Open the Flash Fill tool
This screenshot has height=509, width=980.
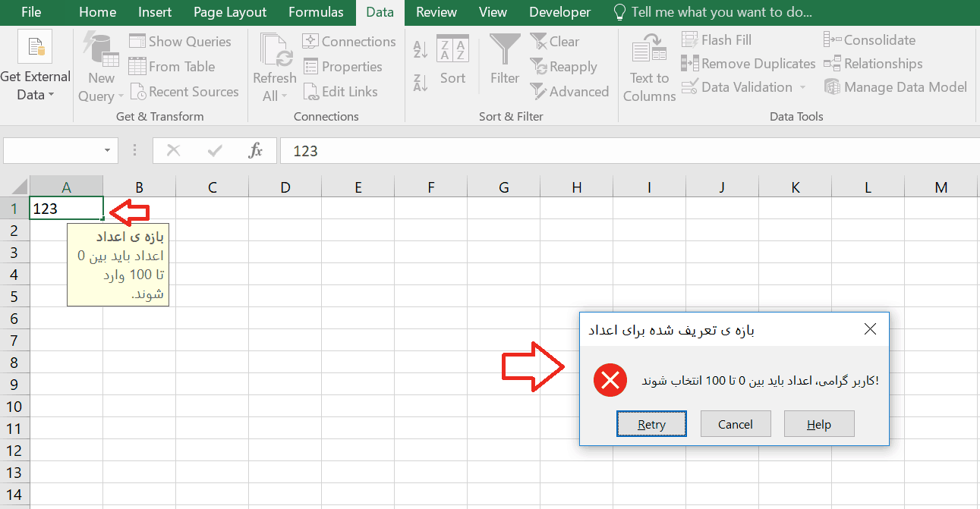coord(716,39)
